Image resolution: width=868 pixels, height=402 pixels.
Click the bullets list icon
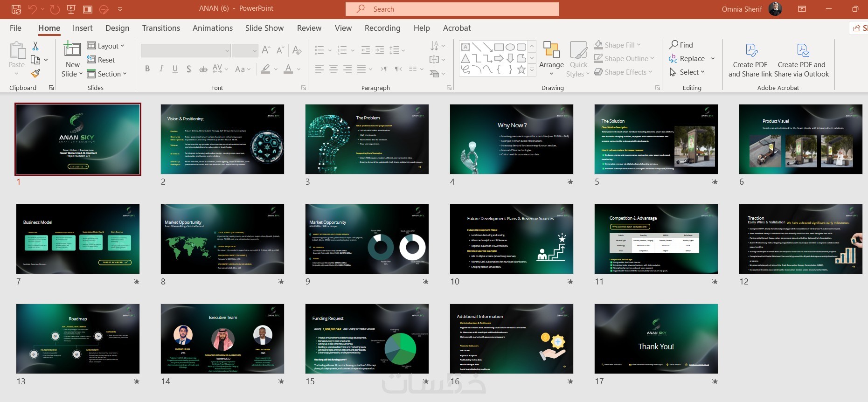(x=319, y=50)
